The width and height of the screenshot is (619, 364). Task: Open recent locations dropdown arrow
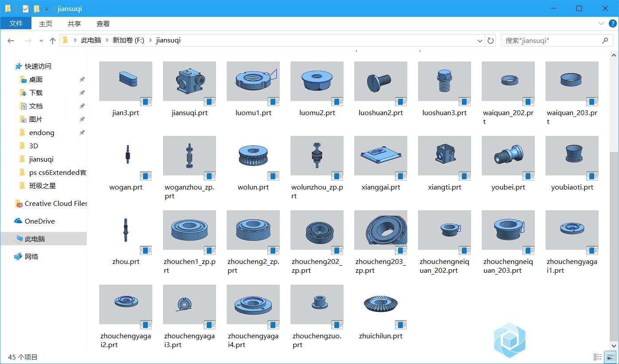[41, 41]
